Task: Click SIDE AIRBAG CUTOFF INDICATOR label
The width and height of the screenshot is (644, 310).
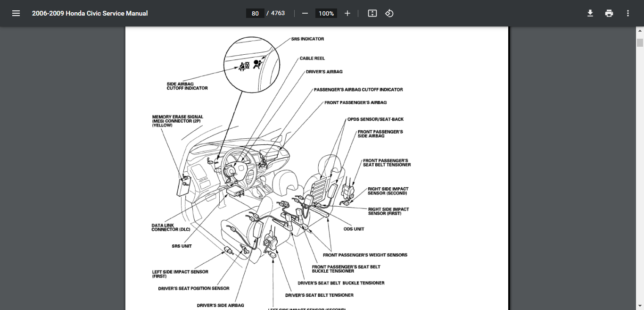Action: click(x=187, y=86)
